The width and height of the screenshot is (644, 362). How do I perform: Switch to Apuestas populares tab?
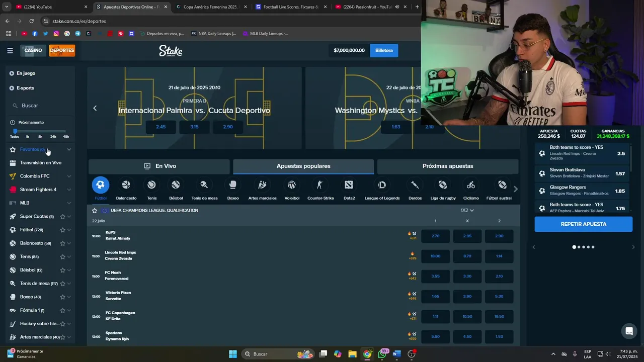tap(303, 166)
